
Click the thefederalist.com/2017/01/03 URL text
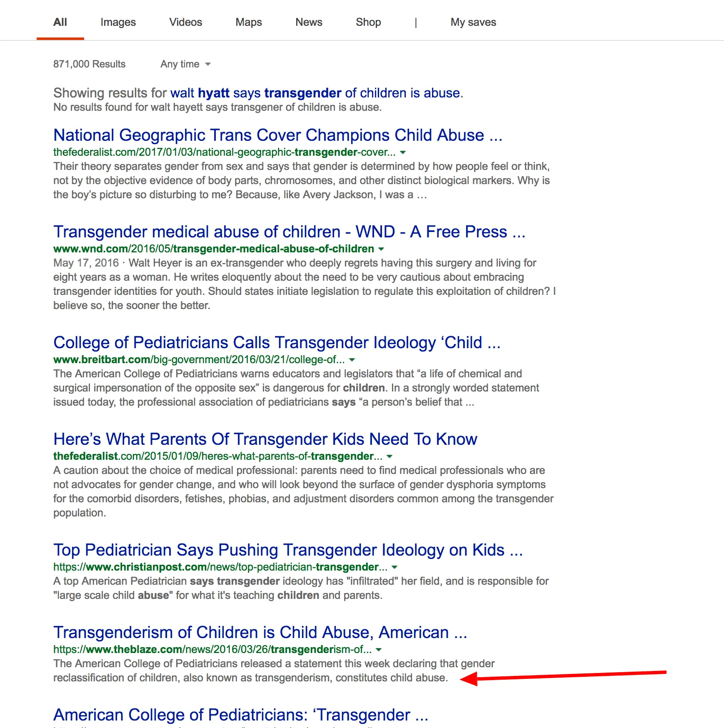[224, 152]
